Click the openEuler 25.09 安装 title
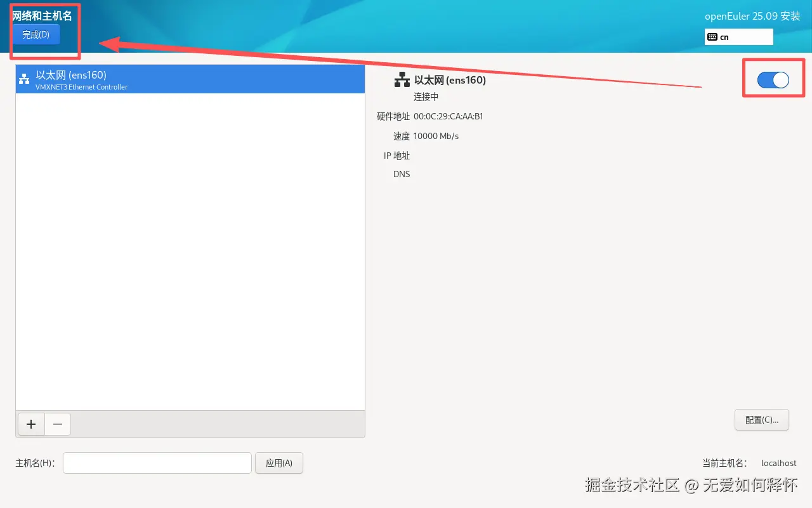 pyautogui.click(x=752, y=16)
